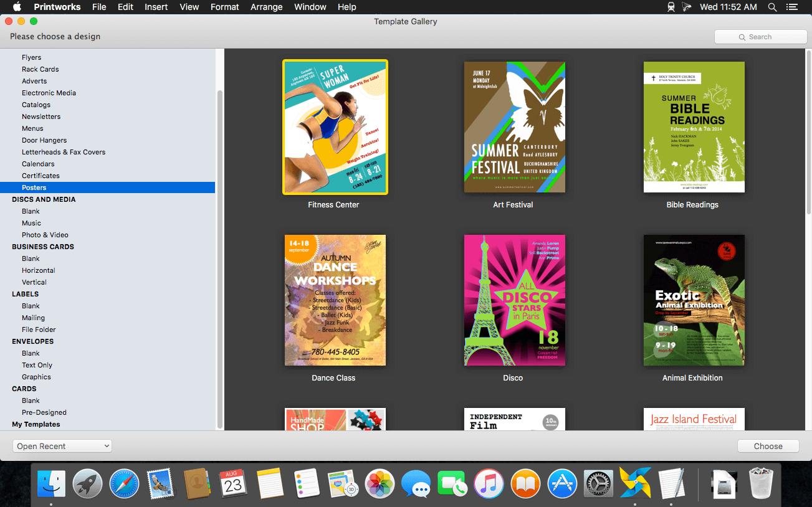Click into the Search field

760,37
